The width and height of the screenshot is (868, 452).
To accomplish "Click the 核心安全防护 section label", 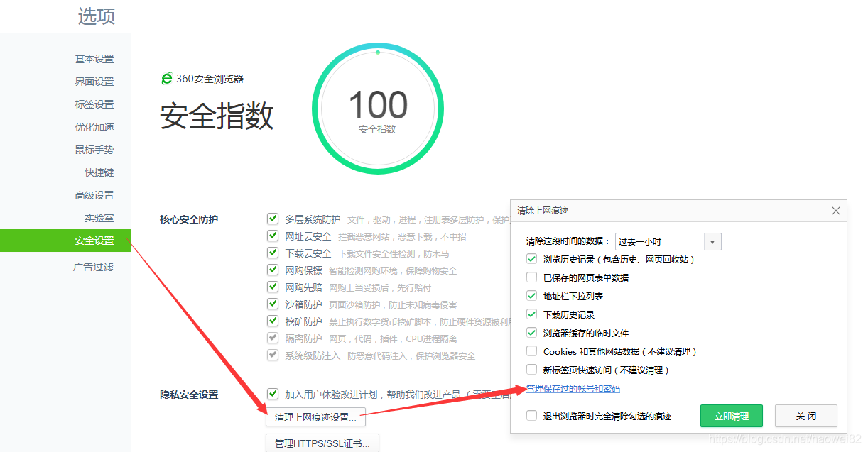I will (189, 219).
